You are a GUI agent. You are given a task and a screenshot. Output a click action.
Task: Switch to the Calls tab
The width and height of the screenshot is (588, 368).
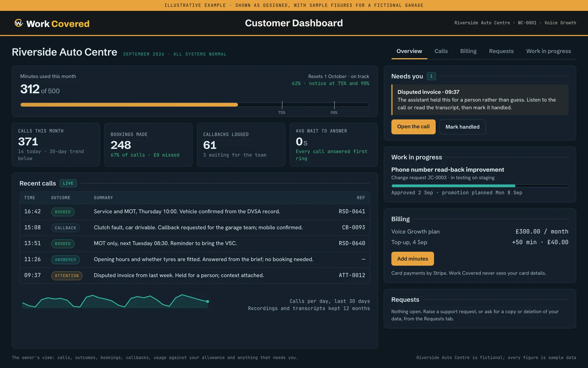pyautogui.click(x=441, y=51)
